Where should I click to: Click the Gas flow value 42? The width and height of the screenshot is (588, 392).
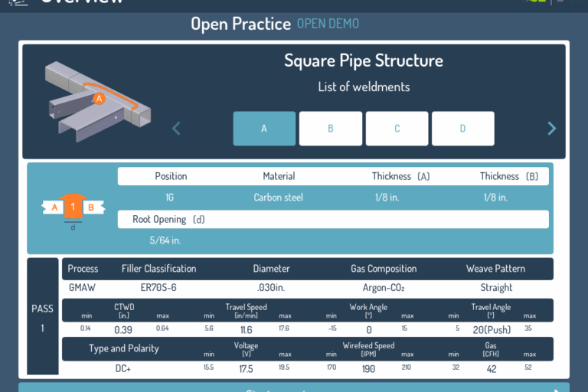point(491,368)
